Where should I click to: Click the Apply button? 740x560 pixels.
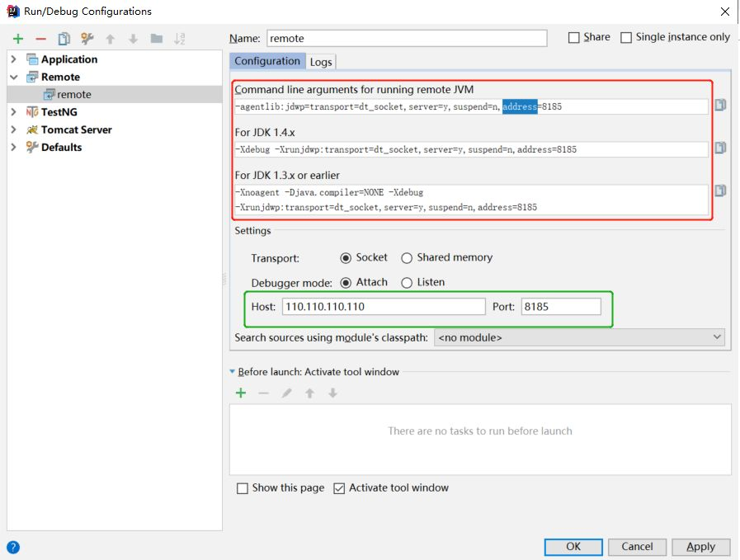point(701,547)
